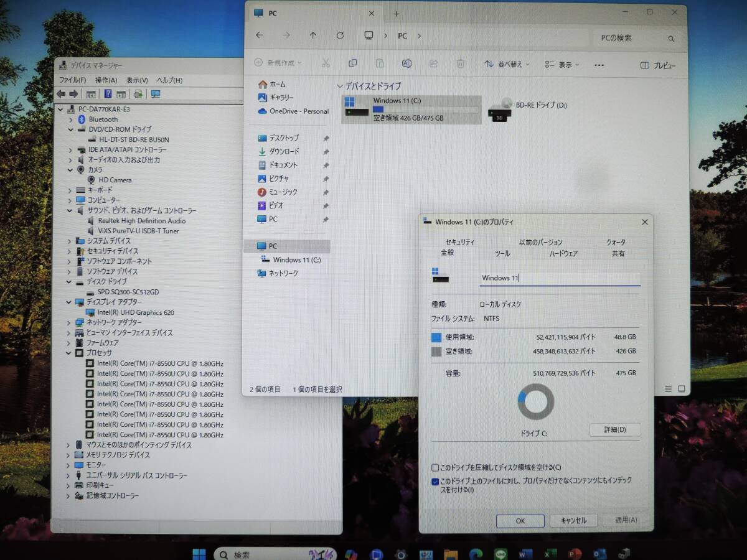Image resolution: width=747 pixels, height=560 pixels.
Task: Open the 並べ替え sort dropdown
Action: (507, 64)
